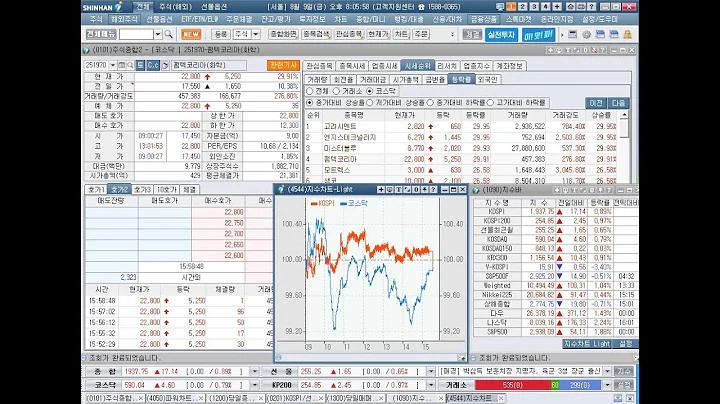Image resolution: width=720 pixels, height=404 pixels.
Task: Click the refresh arrow icon beside C.c
Action: (165, 66)
